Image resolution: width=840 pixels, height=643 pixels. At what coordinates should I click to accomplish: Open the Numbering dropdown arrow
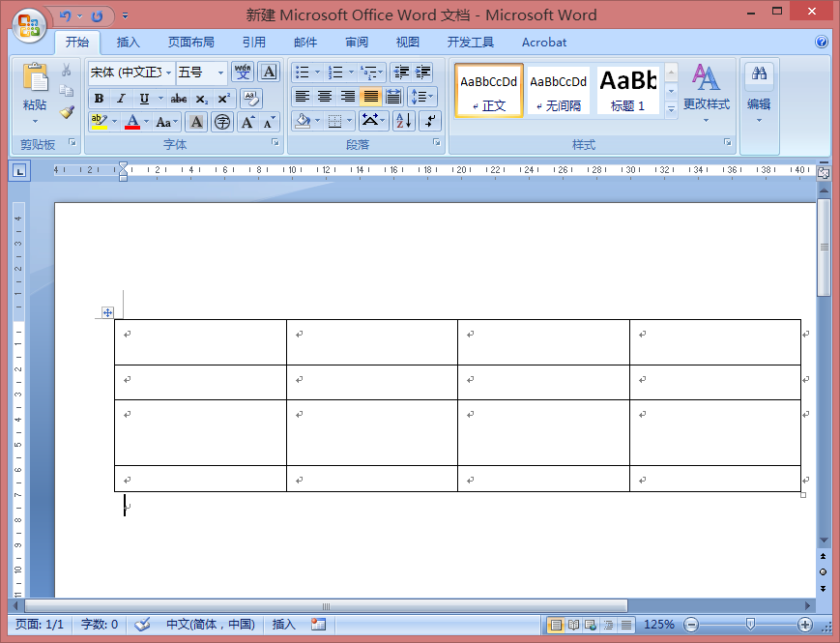(x=352, y=72)
